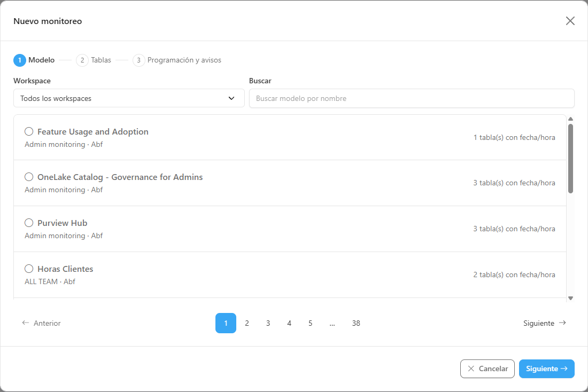Select the OneLake Catalog - Governance for Admins radio

tap(29, 177)
